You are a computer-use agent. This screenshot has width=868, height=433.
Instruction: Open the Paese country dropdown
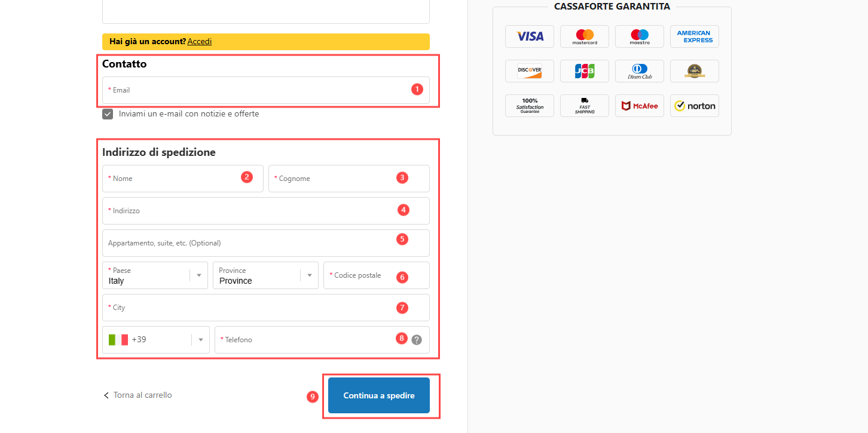155,275
